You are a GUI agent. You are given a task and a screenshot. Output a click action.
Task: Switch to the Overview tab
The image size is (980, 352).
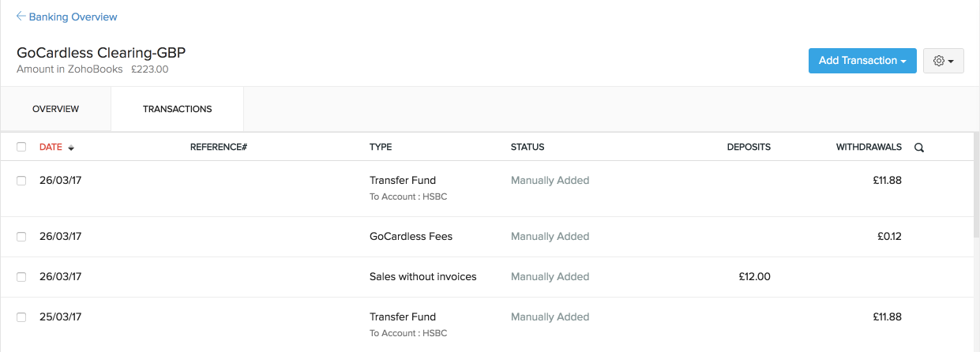pos(55,109)
